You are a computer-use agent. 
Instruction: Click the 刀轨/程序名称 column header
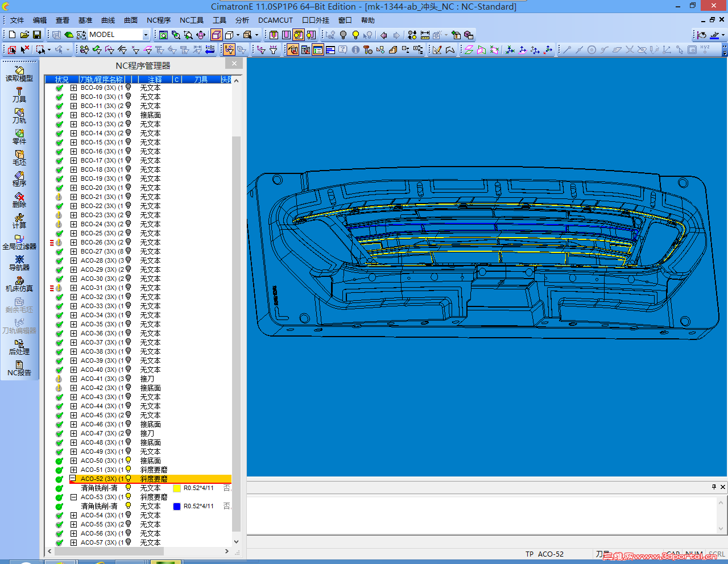click(x=101, y=80)
